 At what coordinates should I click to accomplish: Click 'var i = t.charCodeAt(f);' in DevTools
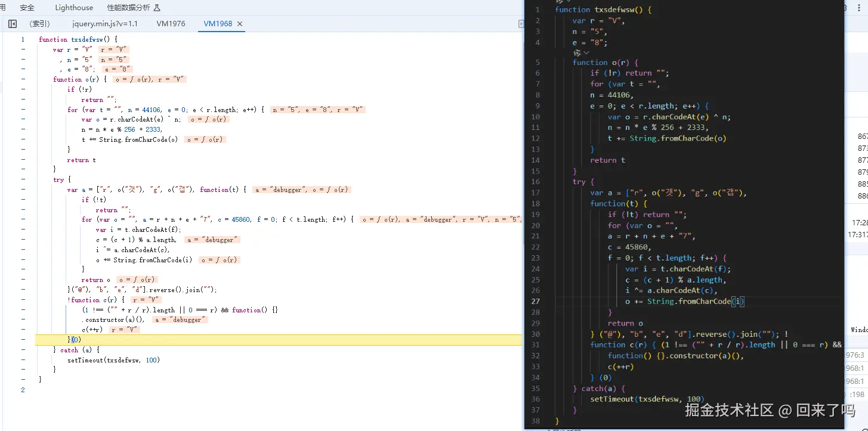pyautogui.click(x=138, y=230)
